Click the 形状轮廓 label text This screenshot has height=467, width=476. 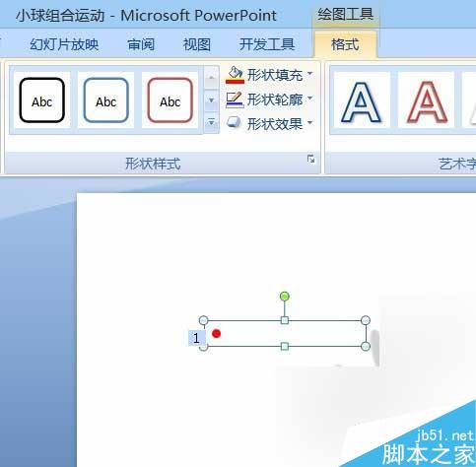[x=275, y=100]
